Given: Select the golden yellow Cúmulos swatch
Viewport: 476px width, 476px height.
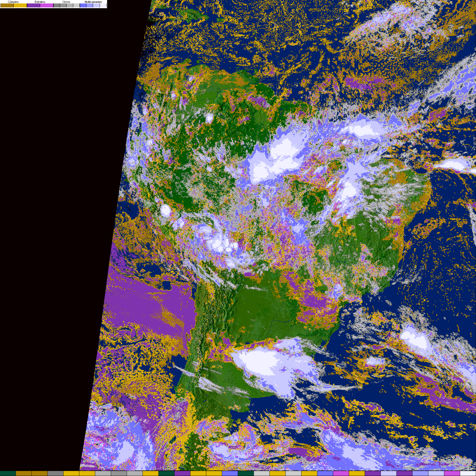Looking at the screenshot, I should [20, 5].
